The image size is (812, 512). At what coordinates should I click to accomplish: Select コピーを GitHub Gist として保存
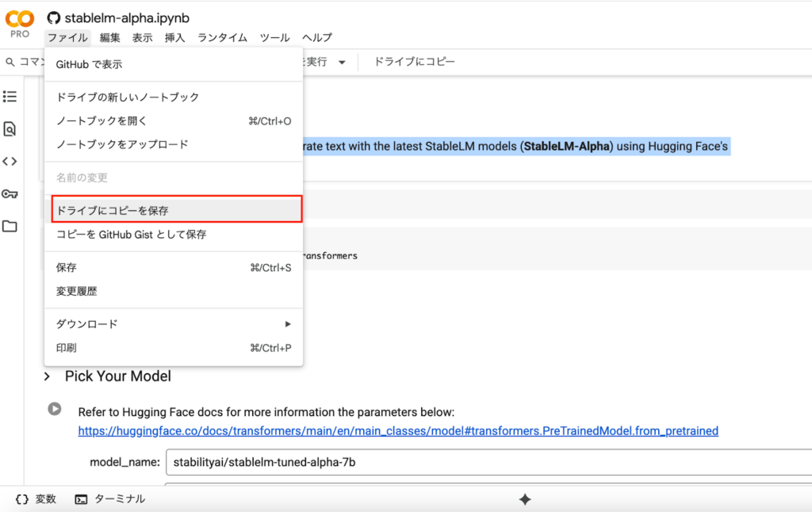(174, 235)
